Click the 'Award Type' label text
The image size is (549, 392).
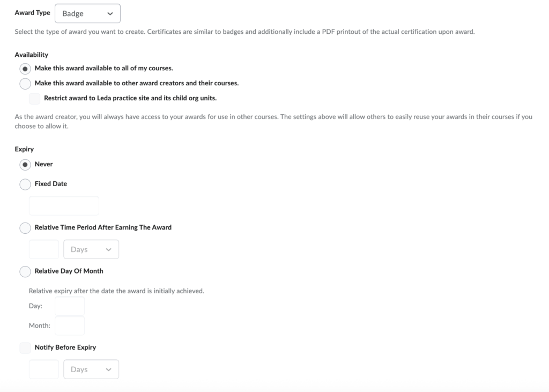[x=32, y=13]
